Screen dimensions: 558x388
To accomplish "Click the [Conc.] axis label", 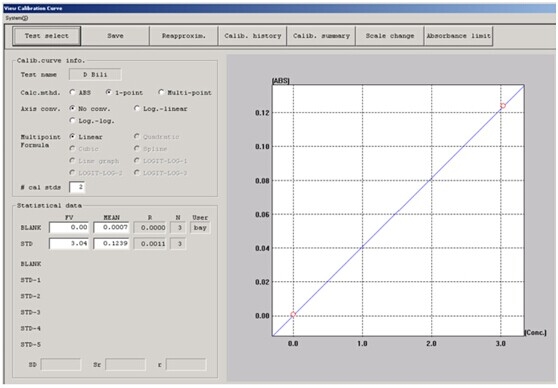I will [536, 332].
